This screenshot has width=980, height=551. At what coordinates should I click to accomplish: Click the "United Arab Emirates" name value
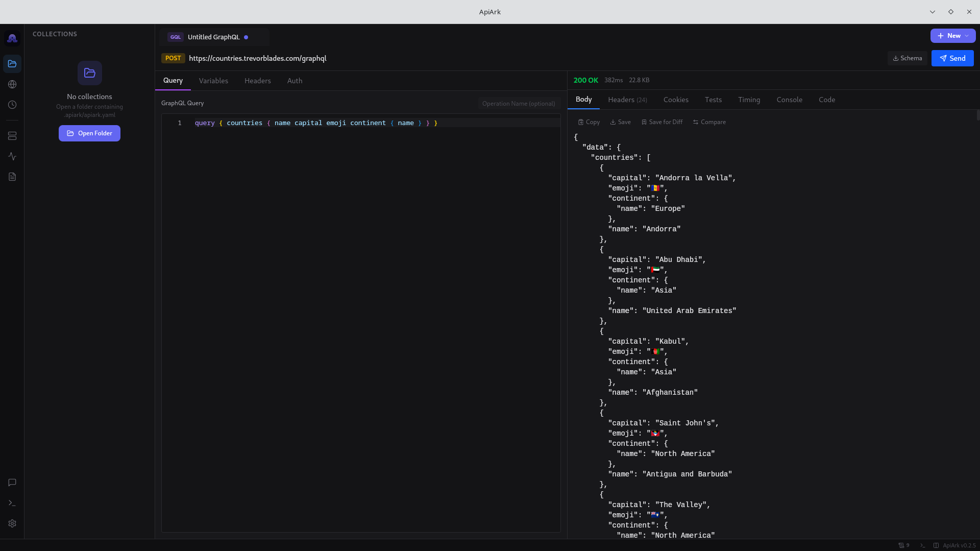pos(689,311)
